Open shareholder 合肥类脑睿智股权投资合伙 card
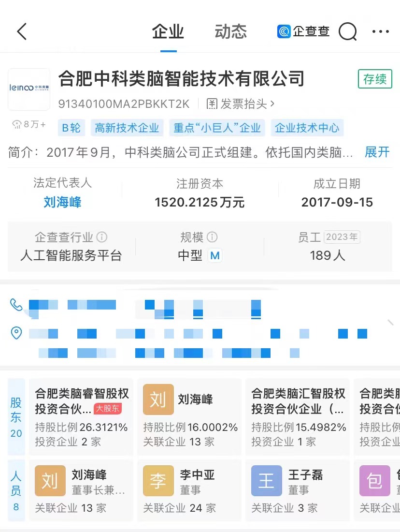This screenshot has width=400, height=532. (81, 416)
